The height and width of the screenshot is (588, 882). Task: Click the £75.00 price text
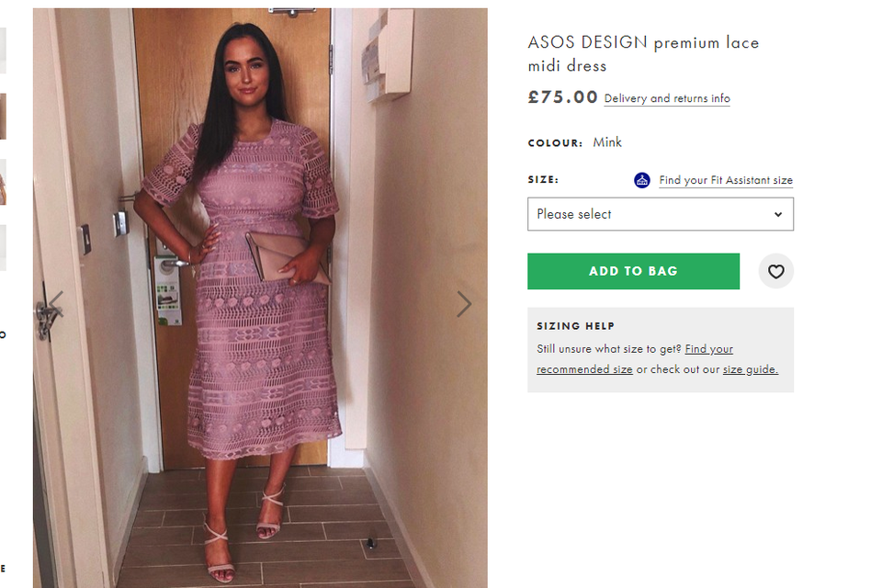(x=562, y=97)
